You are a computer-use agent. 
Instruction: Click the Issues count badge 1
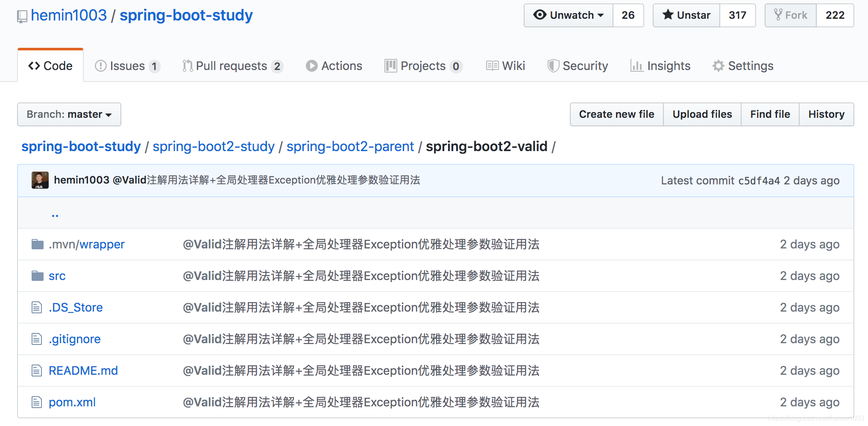(154, 66)
